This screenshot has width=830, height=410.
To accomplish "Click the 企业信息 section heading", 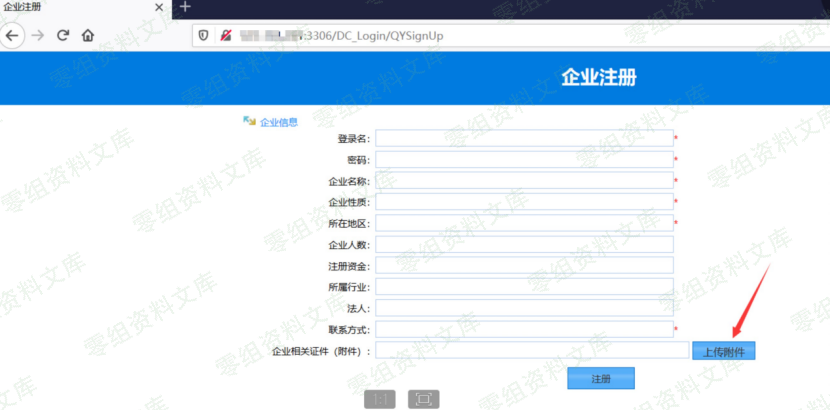I will coord(278,122).
